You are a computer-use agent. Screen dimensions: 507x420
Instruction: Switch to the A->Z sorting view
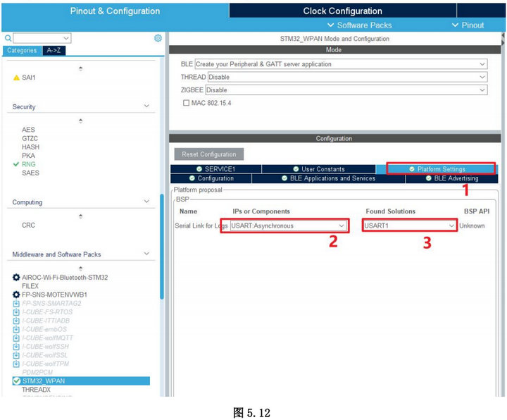click(54, 51)
